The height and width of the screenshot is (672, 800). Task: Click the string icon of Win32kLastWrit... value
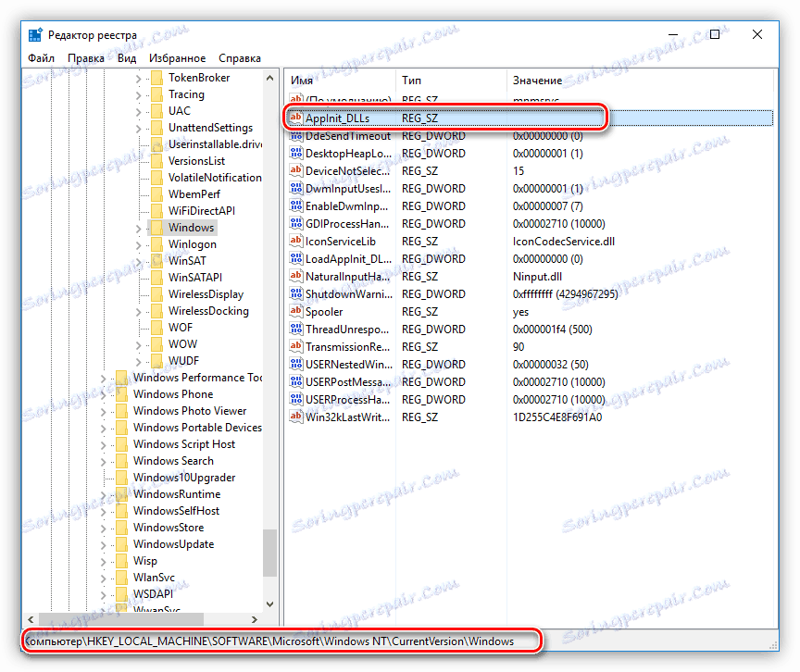click(296, 417)
